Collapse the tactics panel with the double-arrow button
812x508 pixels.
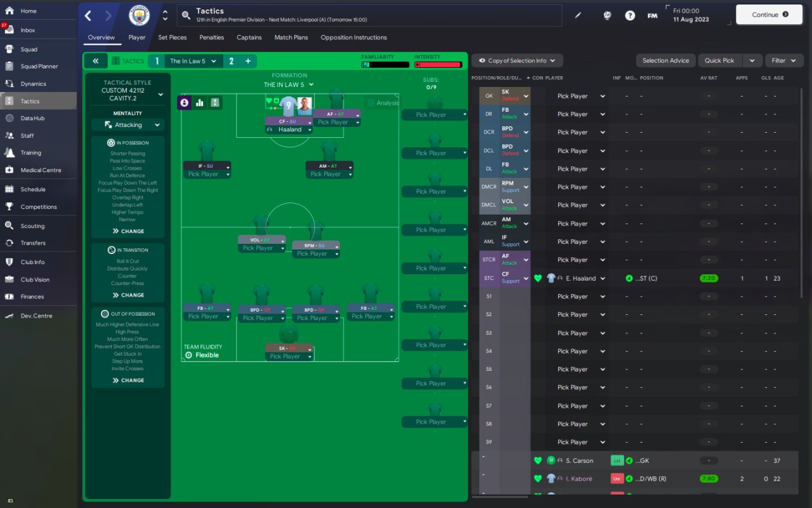coord(95,61)
